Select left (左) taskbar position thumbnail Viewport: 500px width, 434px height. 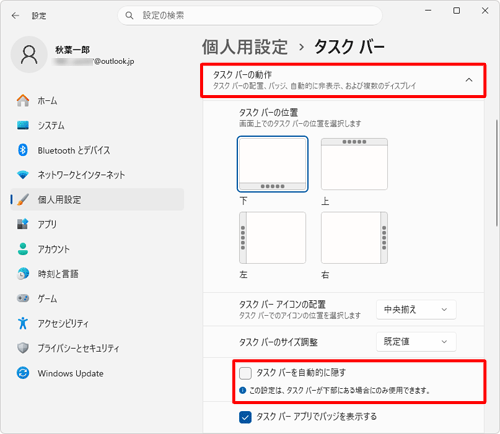coord(272,237)
